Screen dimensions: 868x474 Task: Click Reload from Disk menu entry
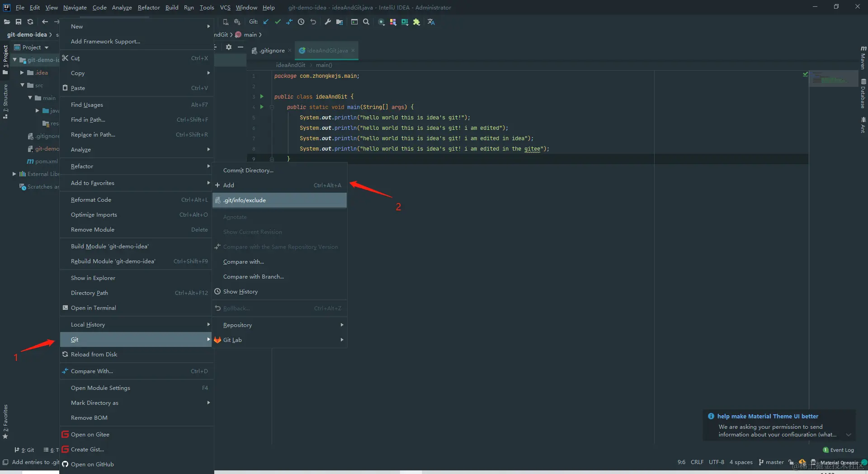[x=136, y=354]
